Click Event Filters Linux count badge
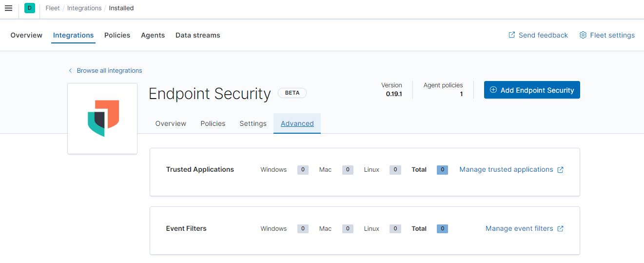644x263 pixels. coord(395,229)
